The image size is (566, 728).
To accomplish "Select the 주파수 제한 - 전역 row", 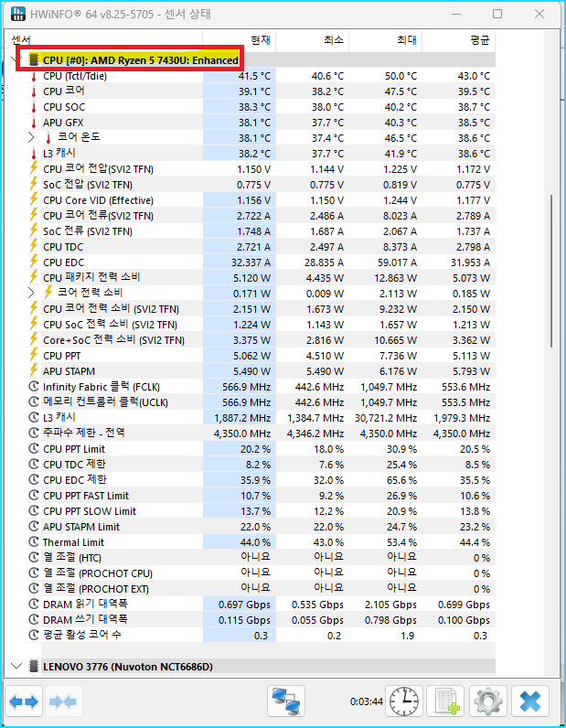I will tap(261, 434).
